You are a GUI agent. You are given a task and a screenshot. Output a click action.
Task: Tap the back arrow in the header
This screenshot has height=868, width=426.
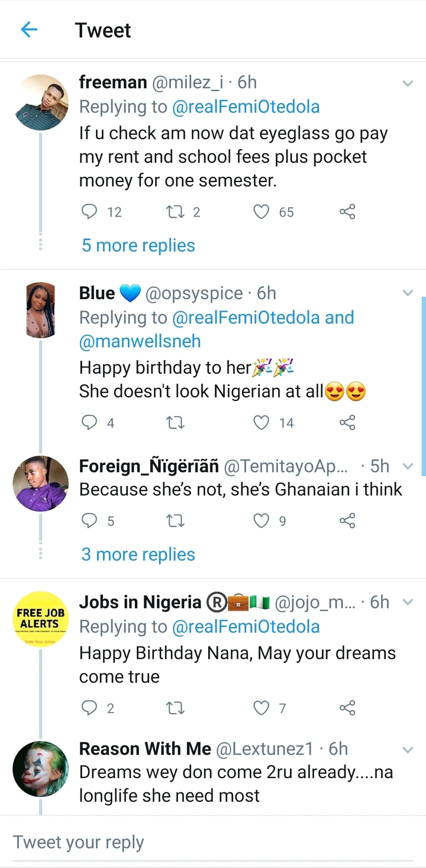tap(29, 30)
